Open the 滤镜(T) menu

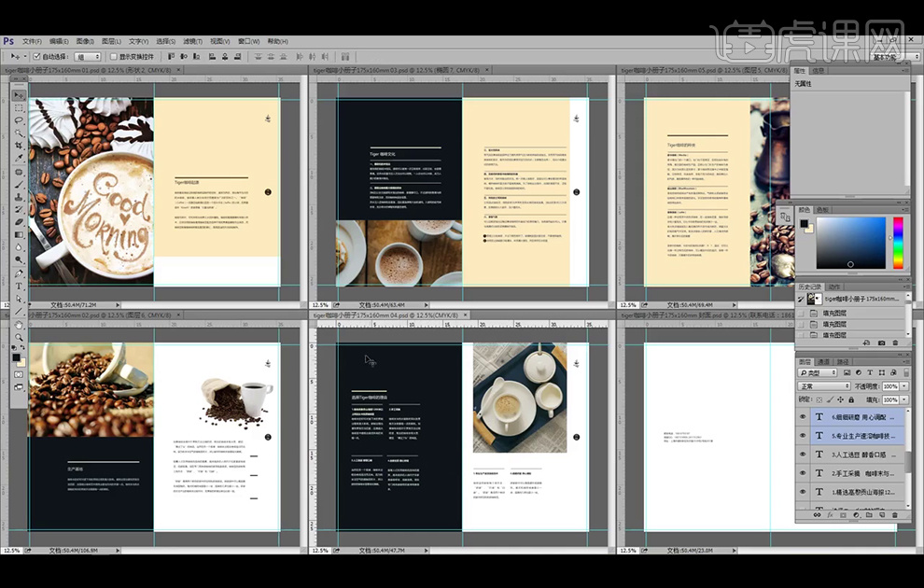tap(193, 41)
